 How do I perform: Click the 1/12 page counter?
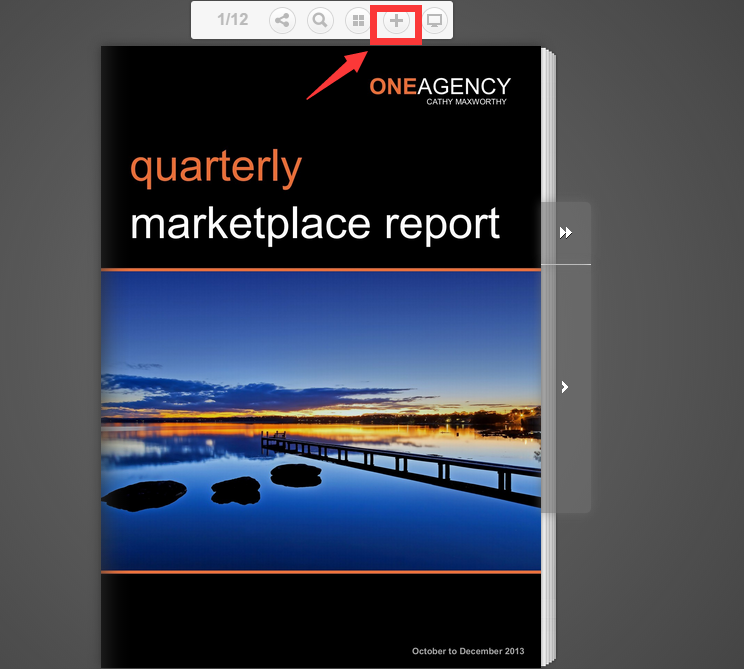click(232, 19)
